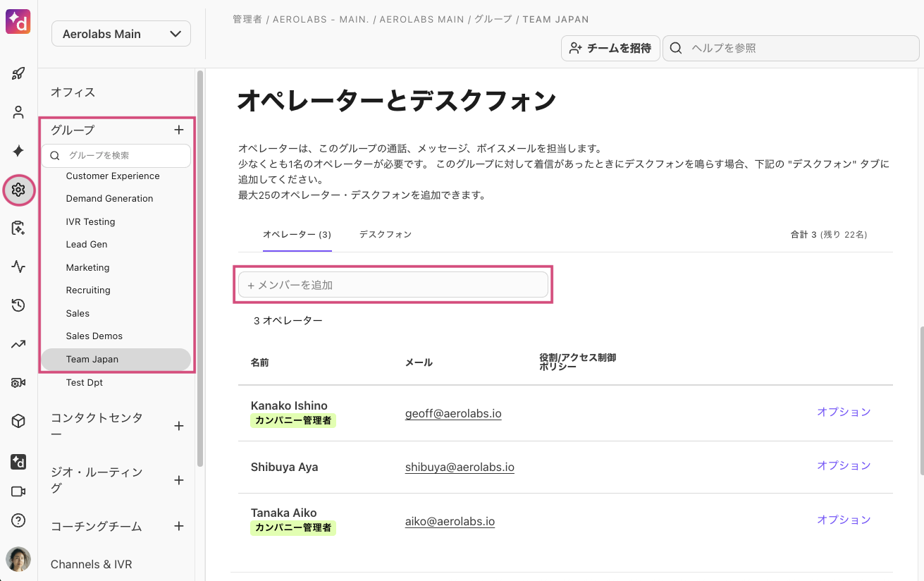The height and width of the screenshot is (581, 924).
Task: Click the aiko@aerolabs.io email link
Action: pyautogui.click(x=450, y=522)
